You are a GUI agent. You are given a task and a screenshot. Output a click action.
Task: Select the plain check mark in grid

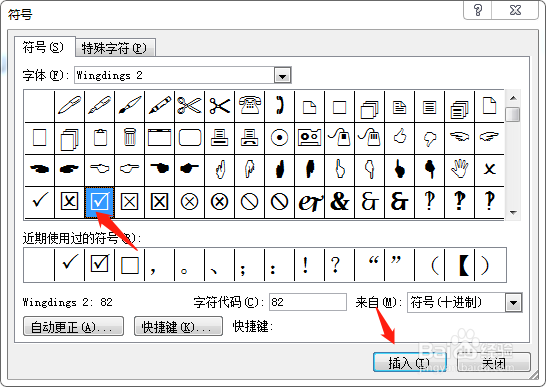39,202
